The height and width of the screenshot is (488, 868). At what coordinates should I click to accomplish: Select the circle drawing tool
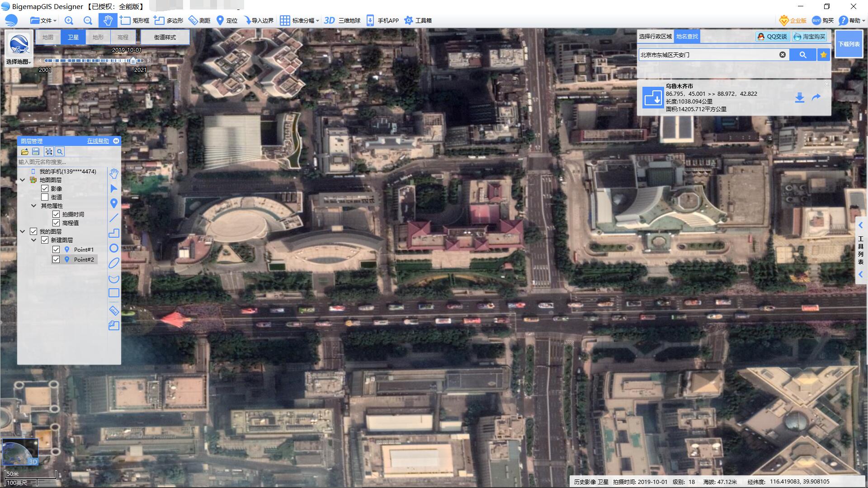(x=114, y=248)
